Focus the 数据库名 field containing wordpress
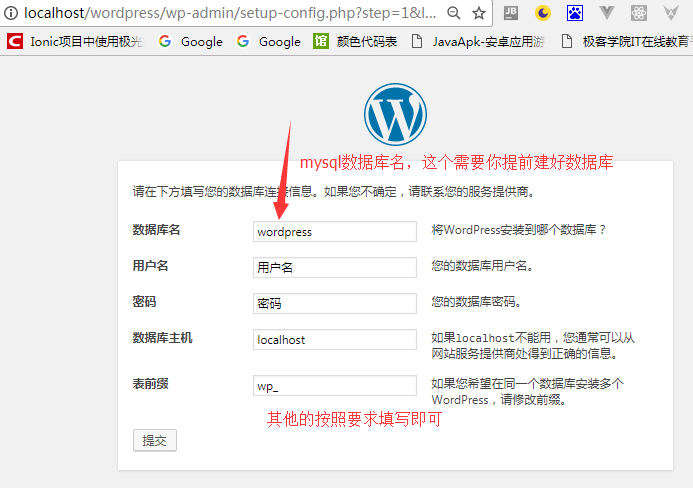Screen dimensions: 693x488 click(335, 232)
